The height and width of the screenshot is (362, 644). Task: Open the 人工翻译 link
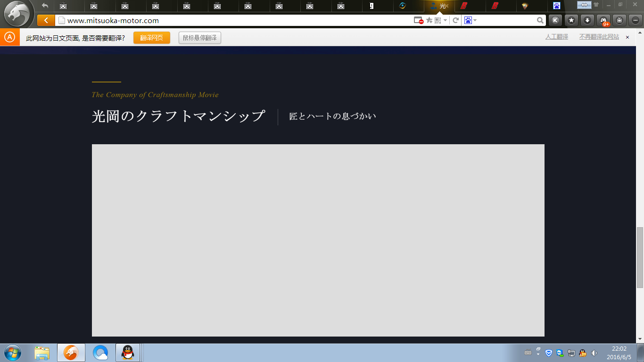click(557, 37)
